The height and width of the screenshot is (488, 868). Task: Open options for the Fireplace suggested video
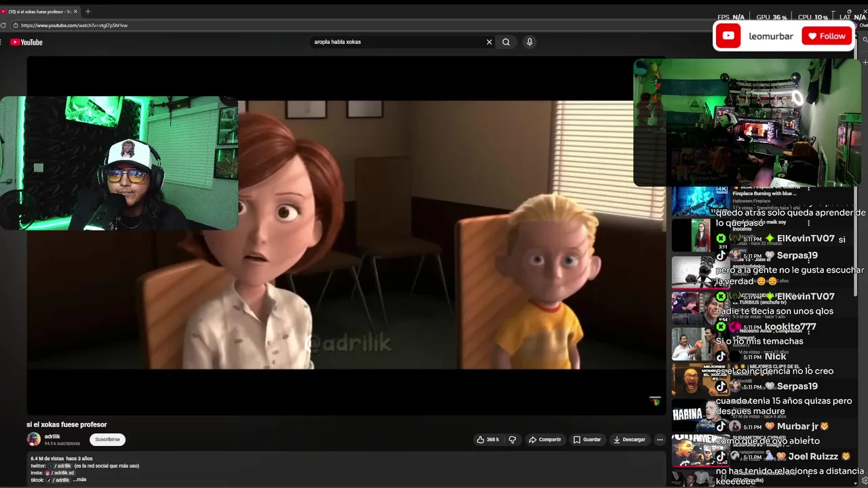coord(808,189)
